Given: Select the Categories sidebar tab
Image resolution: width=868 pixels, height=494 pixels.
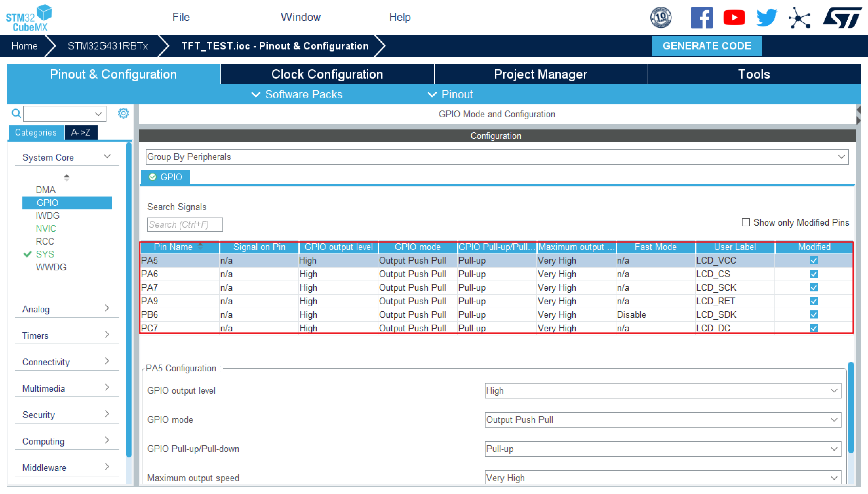Looking at the screenshot, I should [36, 132].
